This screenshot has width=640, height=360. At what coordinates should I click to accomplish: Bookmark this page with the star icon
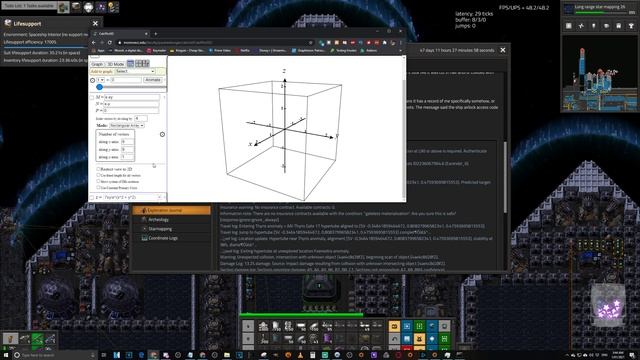pos(311,42)
